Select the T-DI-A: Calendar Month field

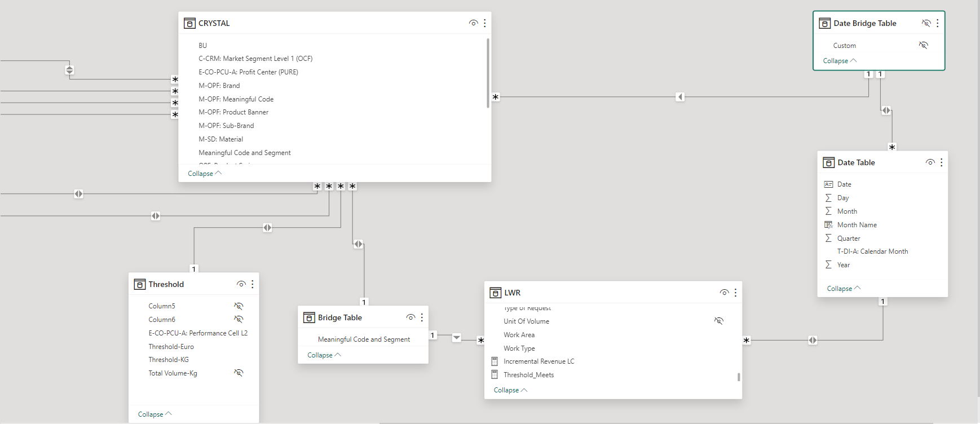click(x=873, y=251)
